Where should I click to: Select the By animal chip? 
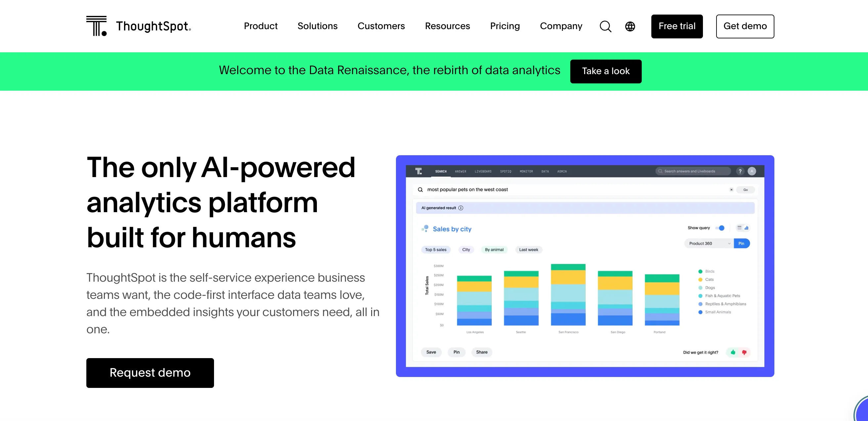494,250
